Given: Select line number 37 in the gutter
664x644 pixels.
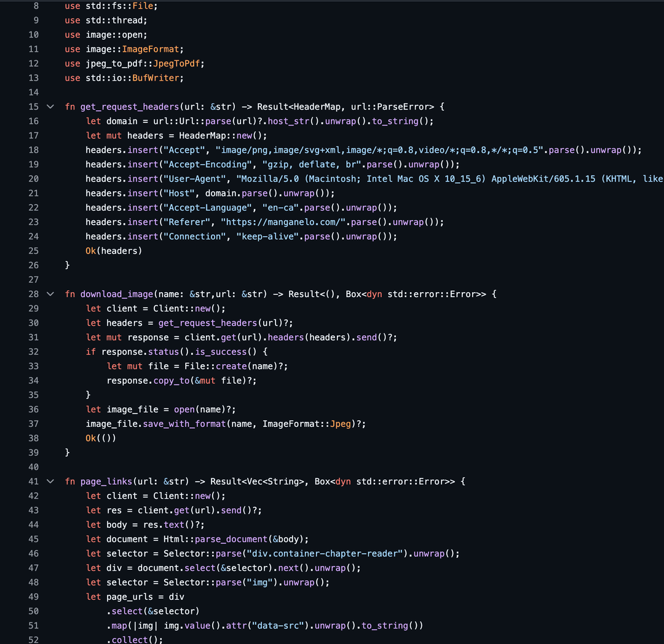Looking at the screenshot, I should [x=33, y=424].
